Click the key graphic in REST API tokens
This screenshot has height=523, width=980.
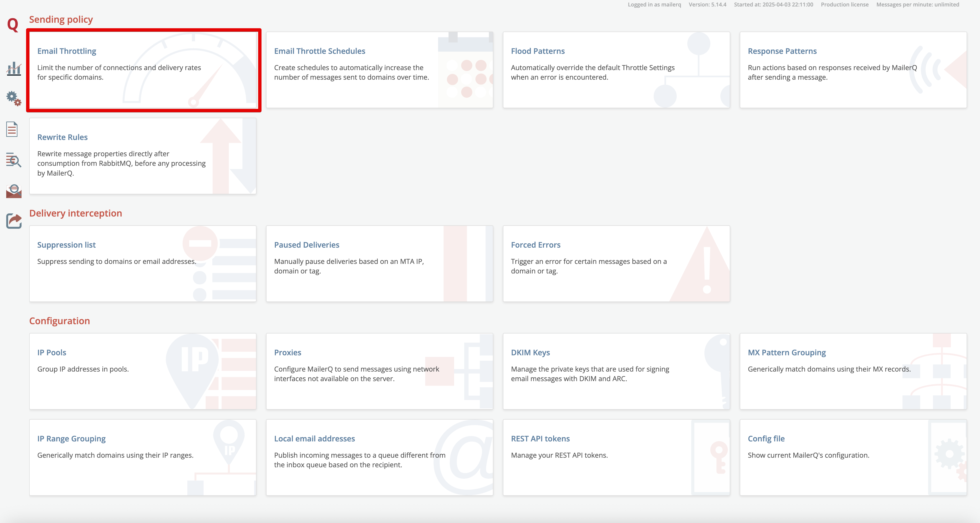click(x=719, y=457)
